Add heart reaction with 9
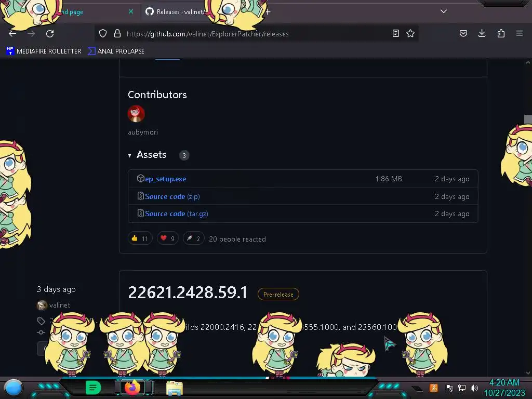532x399 pixels. pyautogui.click(x=168, y=238)
